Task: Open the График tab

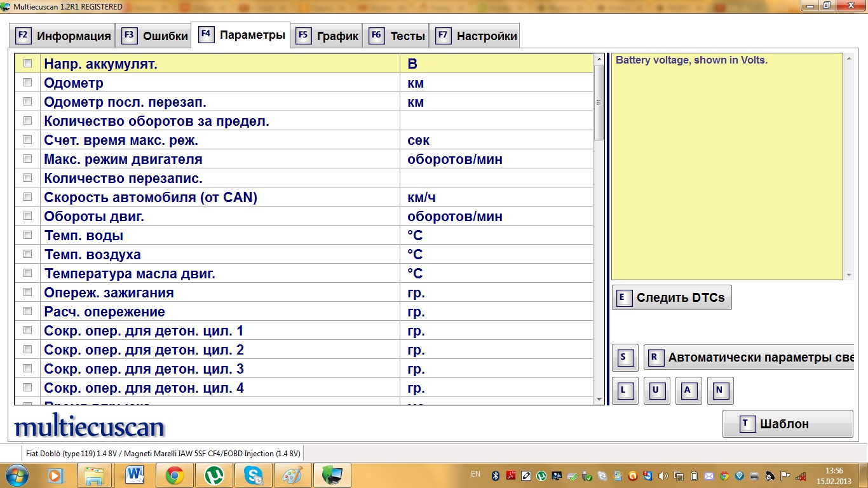Action: (328, 36)
